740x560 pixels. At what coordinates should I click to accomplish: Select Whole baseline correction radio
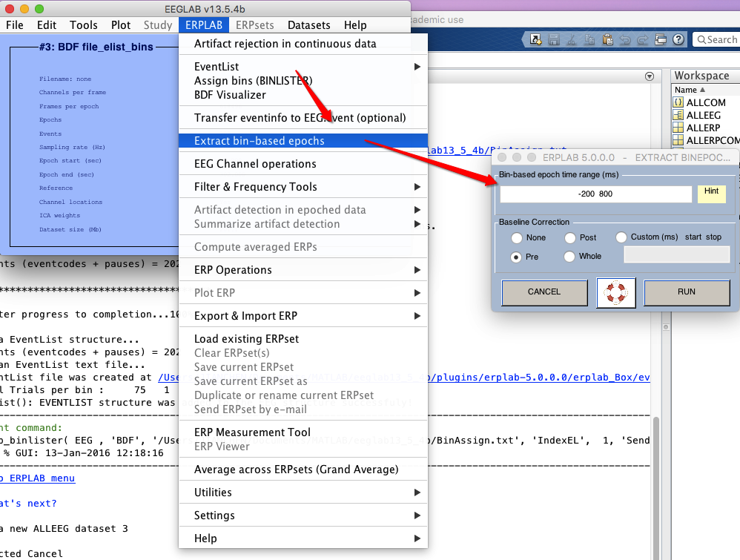pyautogui.click(x=569, y=257)
